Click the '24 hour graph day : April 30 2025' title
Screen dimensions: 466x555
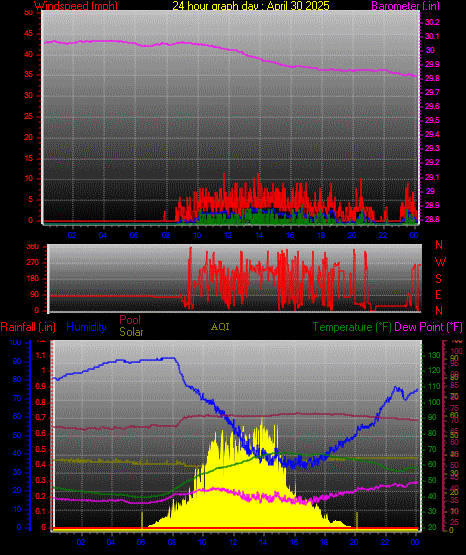tap(251, 5)
